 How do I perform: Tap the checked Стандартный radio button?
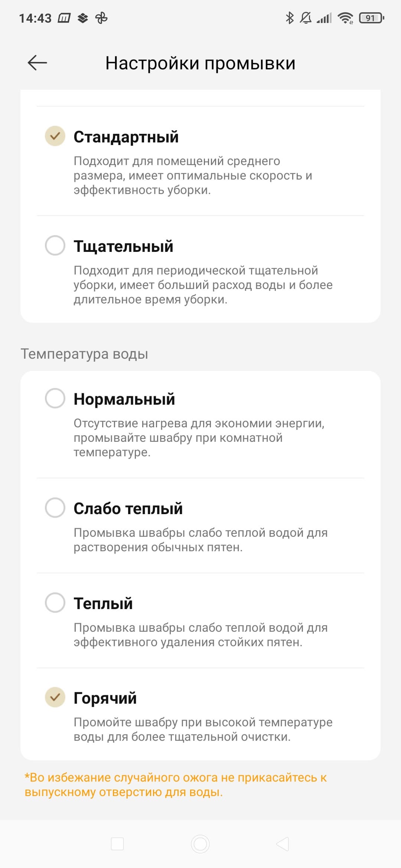click(x=55, y=136)
